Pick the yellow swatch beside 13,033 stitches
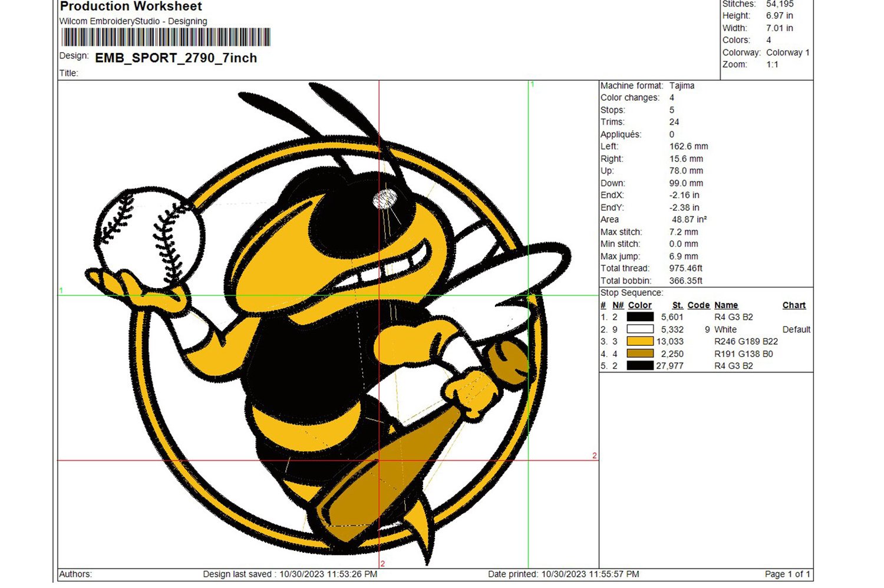Screen dimensions: 884x588 (640, 341)
